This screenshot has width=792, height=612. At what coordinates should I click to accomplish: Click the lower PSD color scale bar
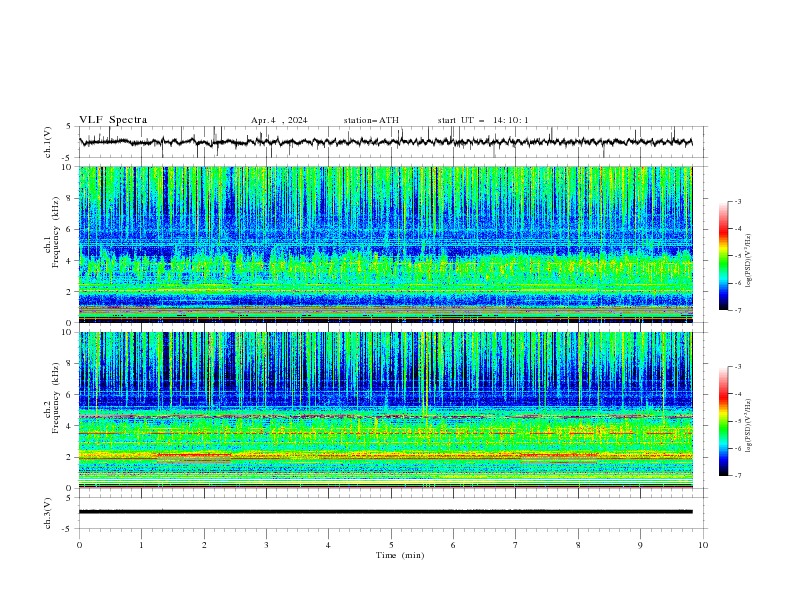click(x=723, y=421)
